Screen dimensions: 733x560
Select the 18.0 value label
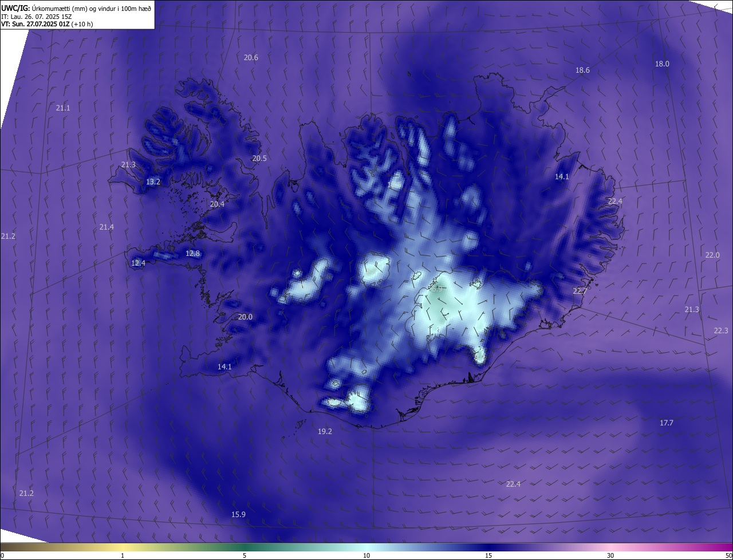pos(662,64)
